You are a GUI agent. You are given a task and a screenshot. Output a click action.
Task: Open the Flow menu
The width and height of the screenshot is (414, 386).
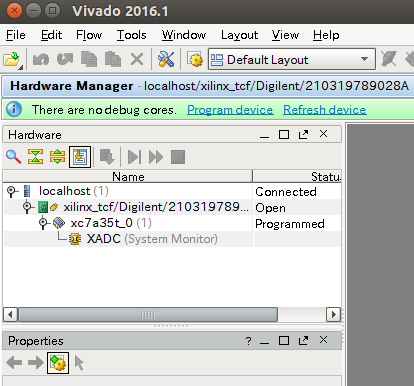89,35
